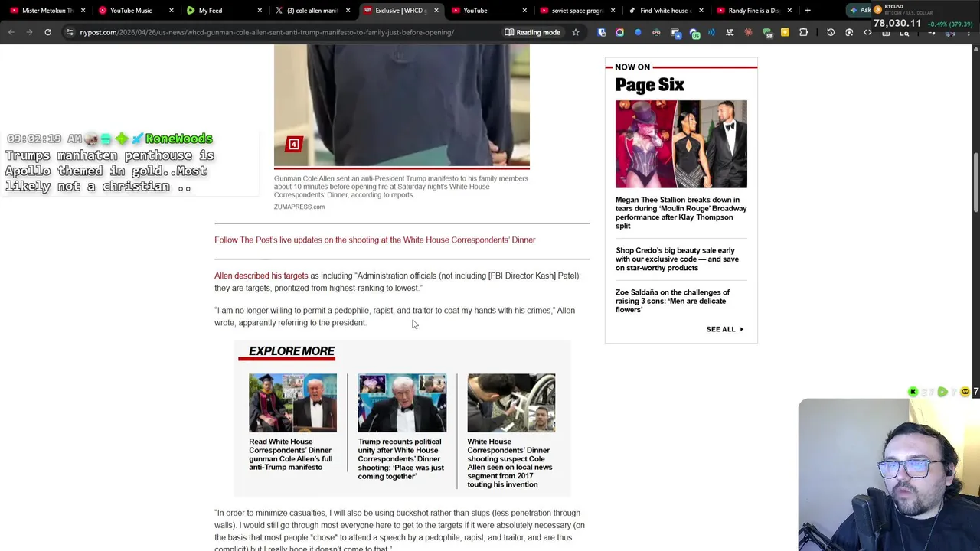
Task: Click the Ask AI sparkle button
Action: (x=860, y=10)
